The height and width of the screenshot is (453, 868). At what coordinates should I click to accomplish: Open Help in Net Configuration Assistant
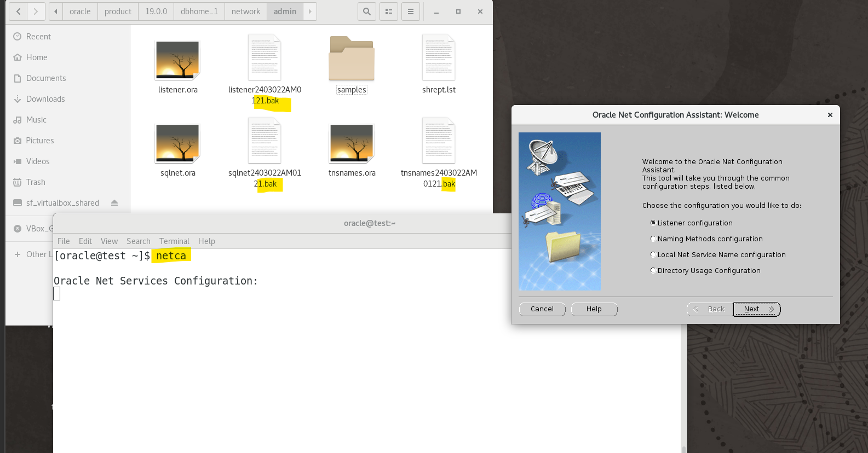(594, 309)
